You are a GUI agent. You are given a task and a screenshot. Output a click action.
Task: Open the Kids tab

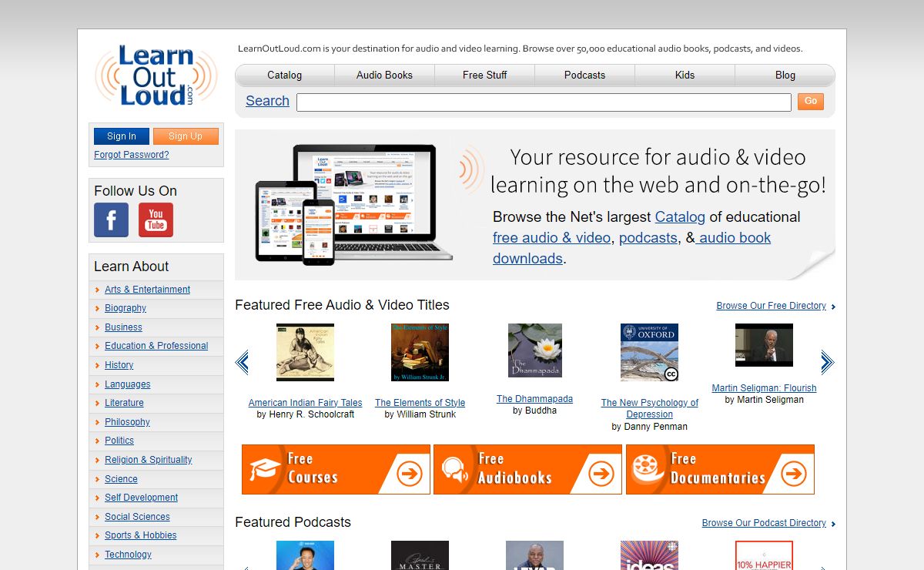[x=685, y=75]
